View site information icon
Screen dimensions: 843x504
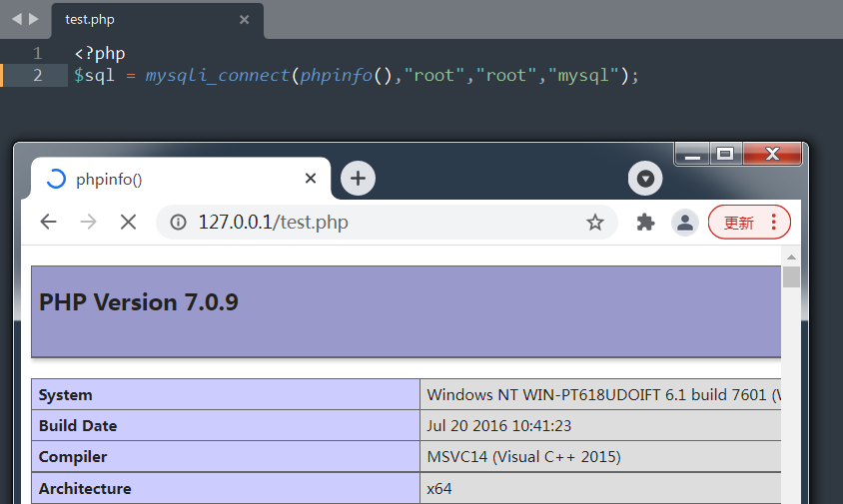(x=178, y=222)
